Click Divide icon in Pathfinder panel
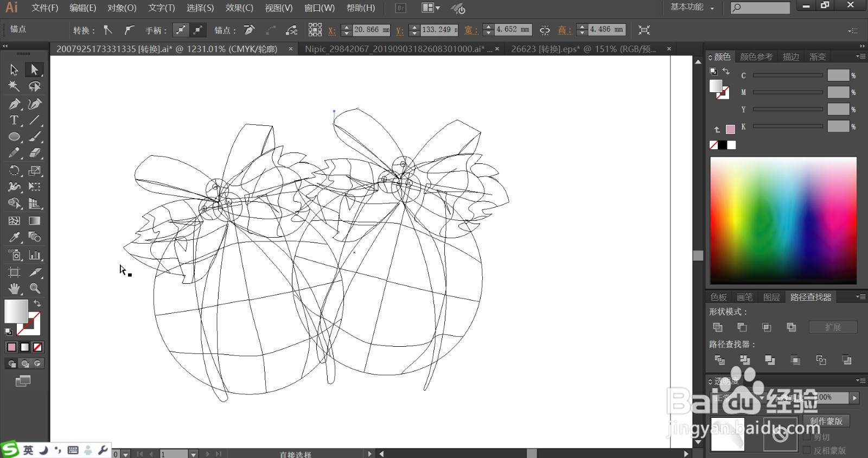Screen dimensions: 868x458 click(x=719, y=360)
